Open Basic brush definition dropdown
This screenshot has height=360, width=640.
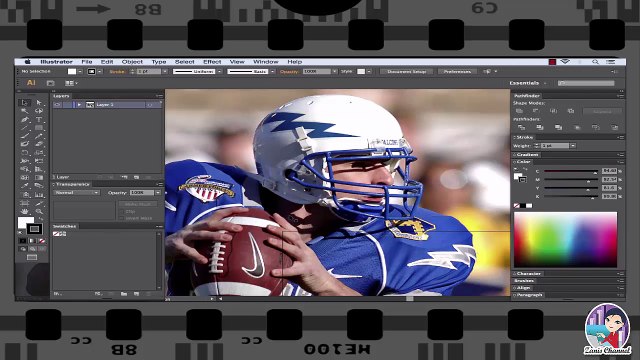point(272,71)
